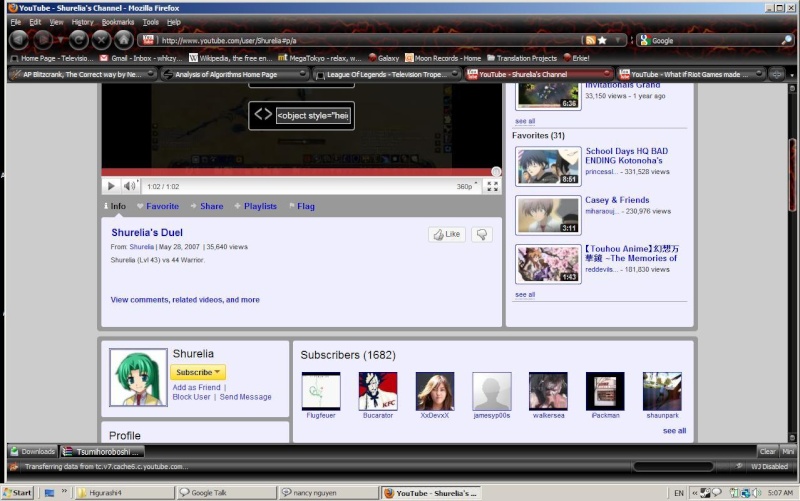Click the Stop loading button
This screenshot has height=501, width=800.
[x=101, y=39]
